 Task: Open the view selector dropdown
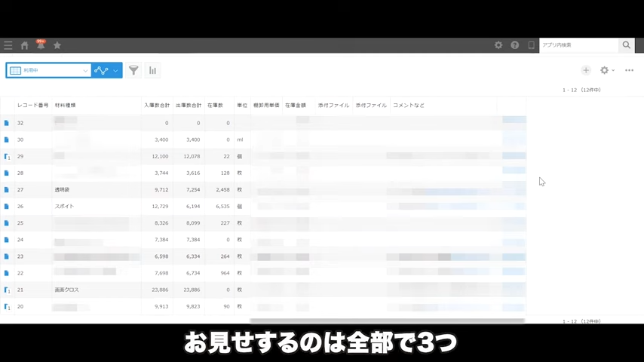point(48,70)
